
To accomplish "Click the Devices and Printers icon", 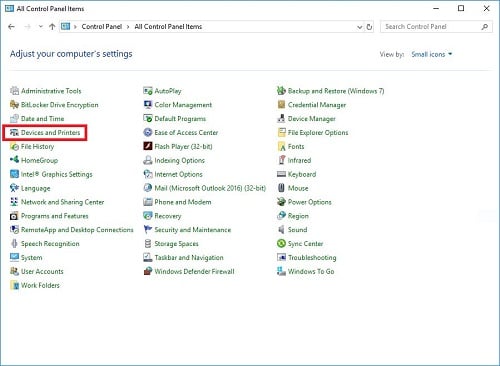I will [x=14, y=132].
